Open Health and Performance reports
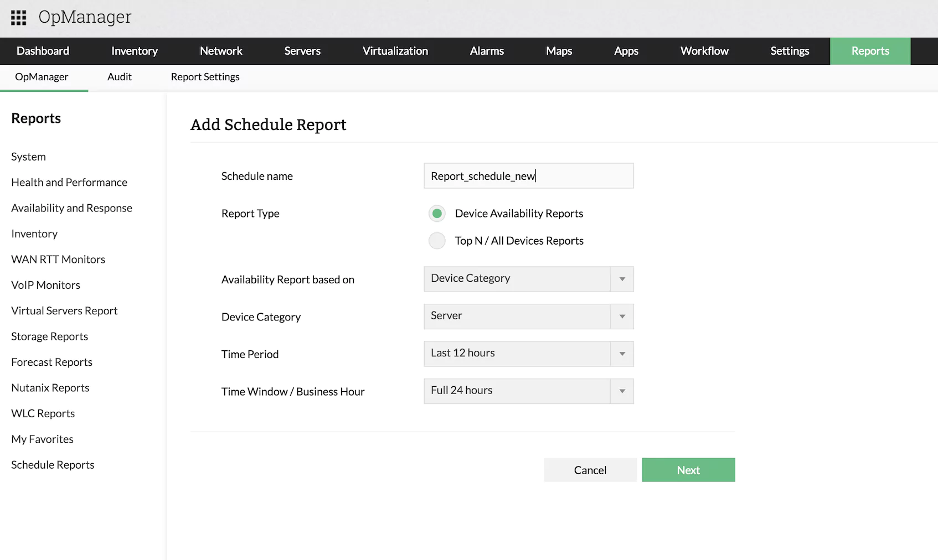The height and width of the screenshot is (560, 938). (69, 183)
